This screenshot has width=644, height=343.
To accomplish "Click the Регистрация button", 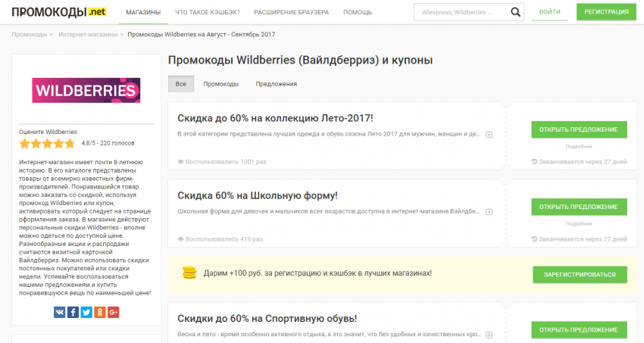I will coord(606,12).
